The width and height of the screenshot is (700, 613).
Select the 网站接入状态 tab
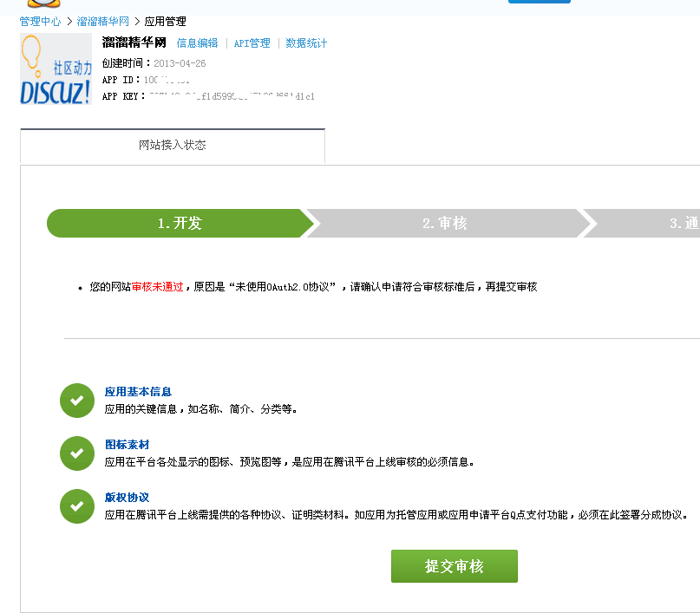pyautogui.click(x=173, y=145)
